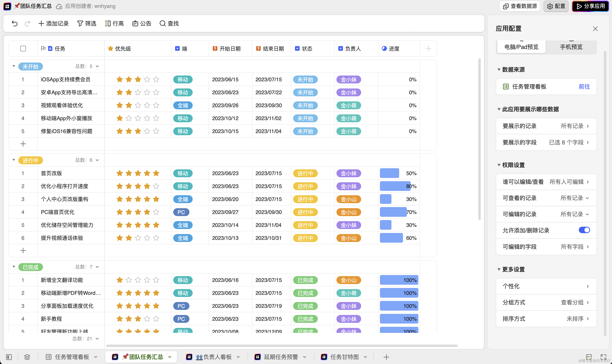Open the filter (筛选) tool
612x364 pixels.
[x=87, y=23]
